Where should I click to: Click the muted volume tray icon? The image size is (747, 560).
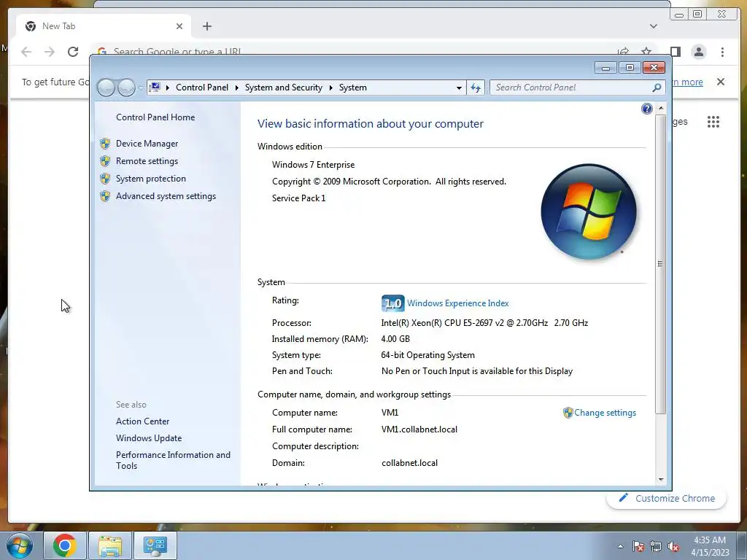pos(673,546)
